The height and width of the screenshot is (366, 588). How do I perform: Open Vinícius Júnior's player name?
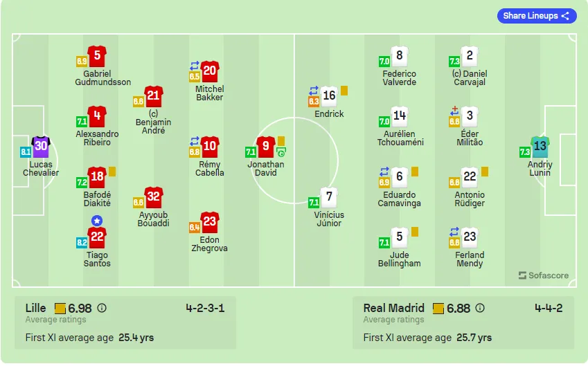329,219
